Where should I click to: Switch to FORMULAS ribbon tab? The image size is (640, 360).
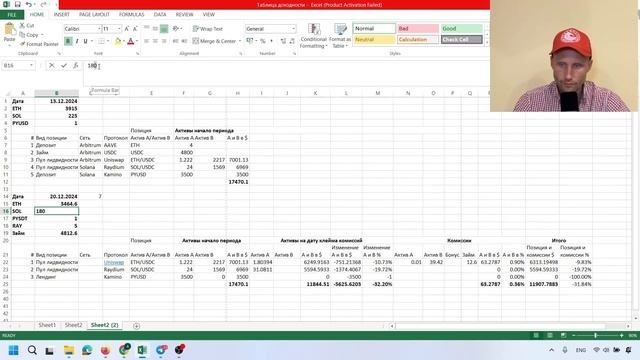131,15
